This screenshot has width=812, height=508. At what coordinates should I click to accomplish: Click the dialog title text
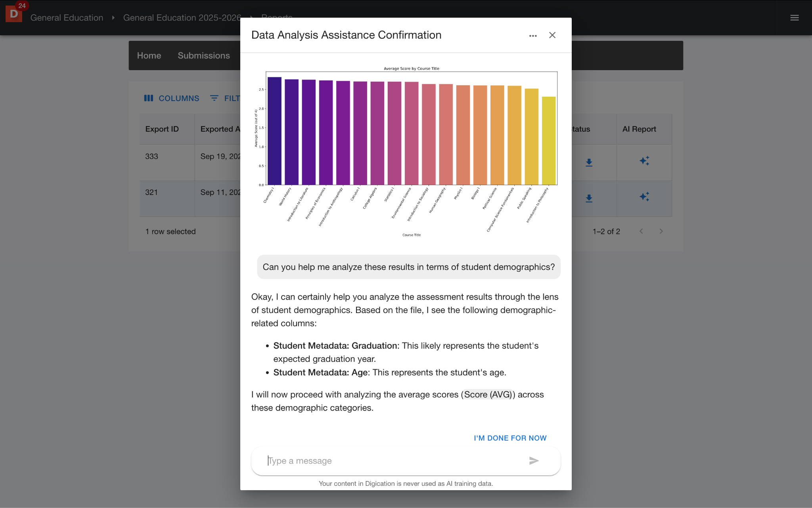click(346, 35)
